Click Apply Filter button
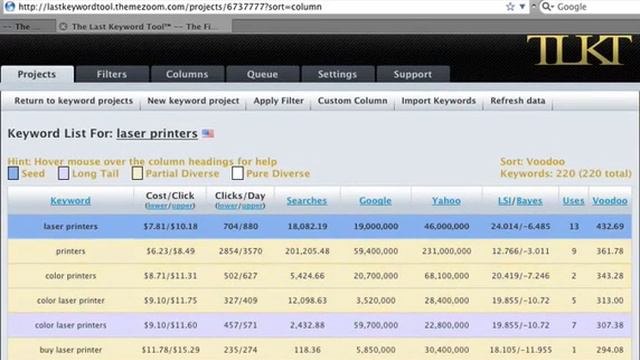Viewport: 640px width, 360px height. pos(278,101)
